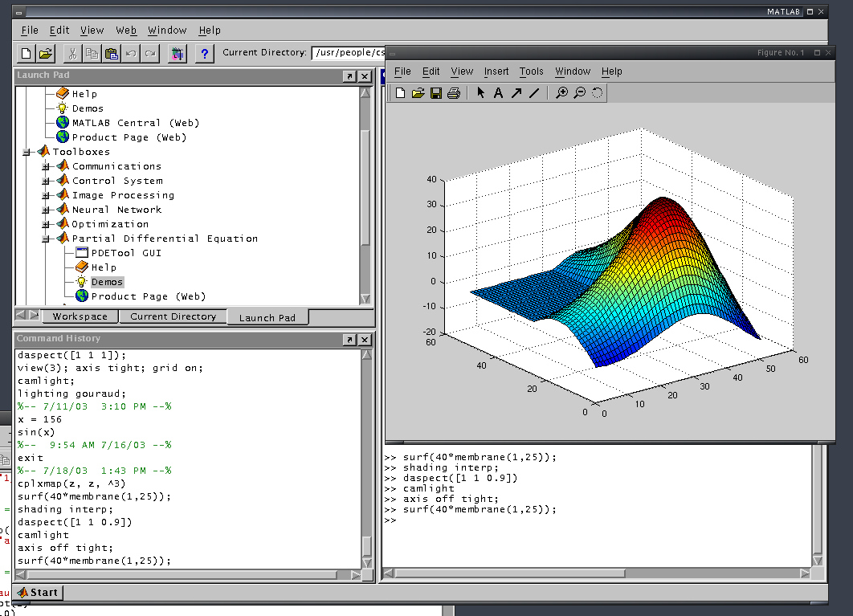Open Tools menu in Figure window
Image resolution: width=853 pixels, height=616 pixels.
click(x=531, y=71)
